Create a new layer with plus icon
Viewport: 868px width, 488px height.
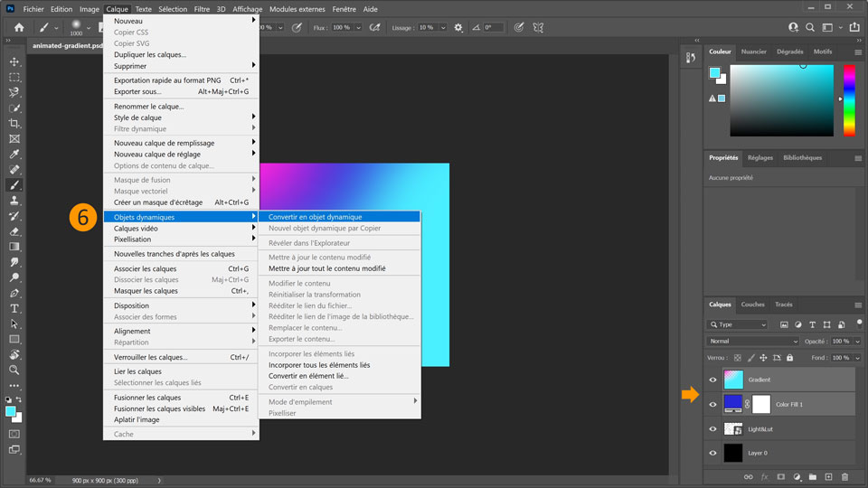point(827,476)
